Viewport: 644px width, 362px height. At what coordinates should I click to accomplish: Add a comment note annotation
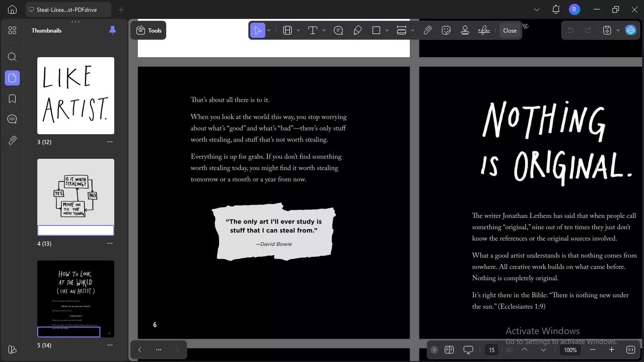[338, 31]
